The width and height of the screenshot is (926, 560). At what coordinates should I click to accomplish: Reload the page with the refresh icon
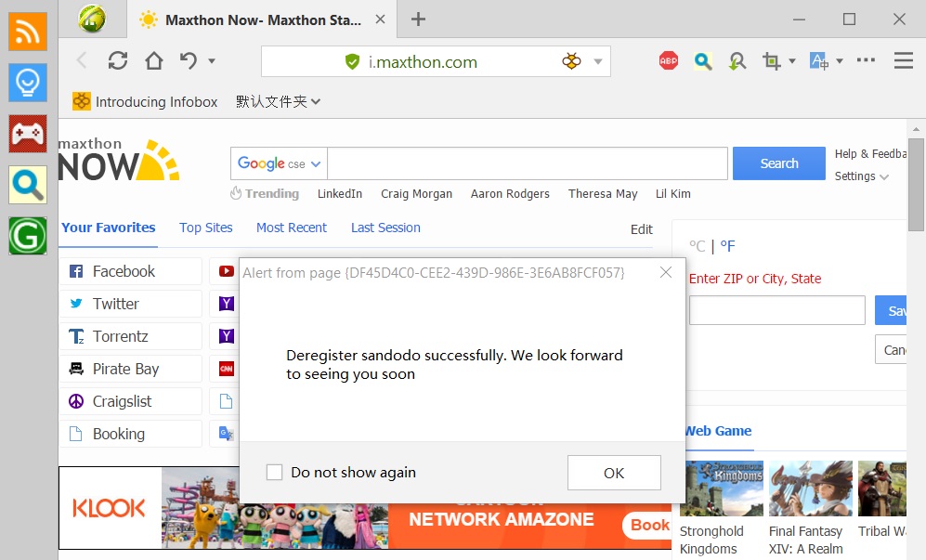[x=118, y=60]
